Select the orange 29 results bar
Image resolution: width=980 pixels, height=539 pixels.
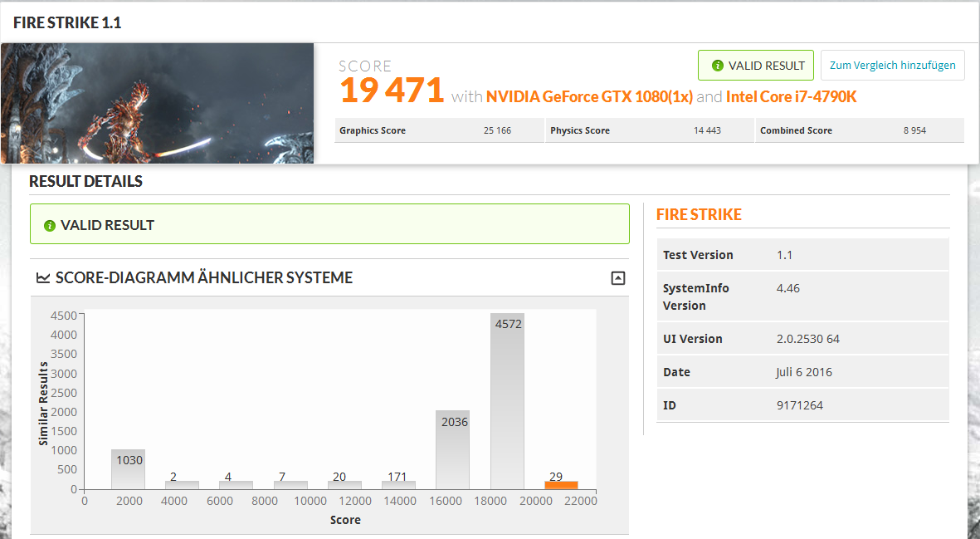[561, 484]
